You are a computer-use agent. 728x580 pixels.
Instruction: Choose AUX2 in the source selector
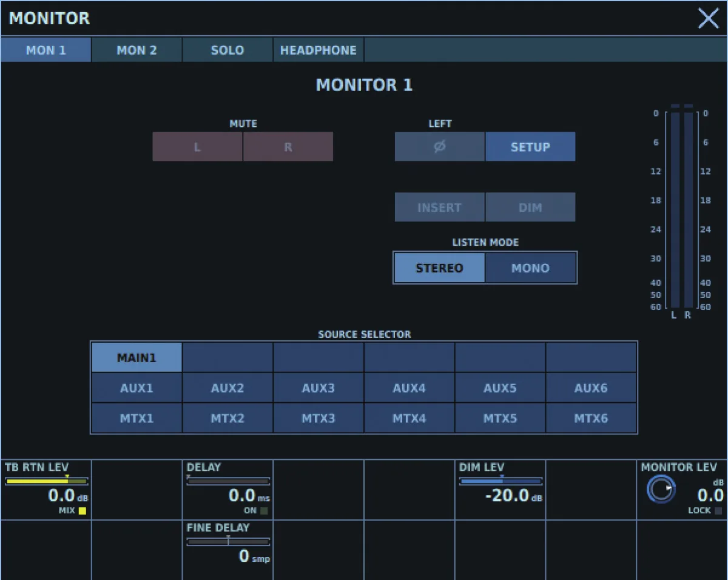click(x=227, y=388)
